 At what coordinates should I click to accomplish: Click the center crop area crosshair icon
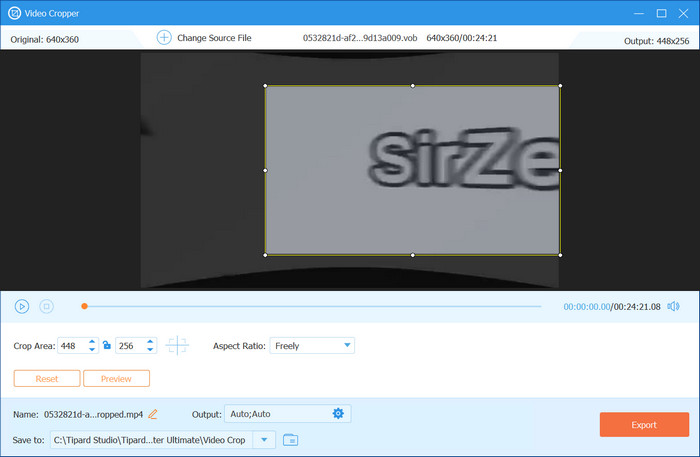point(177,346)
